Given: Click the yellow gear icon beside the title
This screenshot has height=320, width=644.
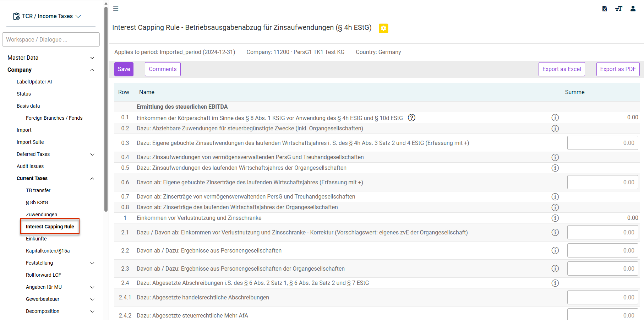Looking at the screenshot, I should coord(383,28).
